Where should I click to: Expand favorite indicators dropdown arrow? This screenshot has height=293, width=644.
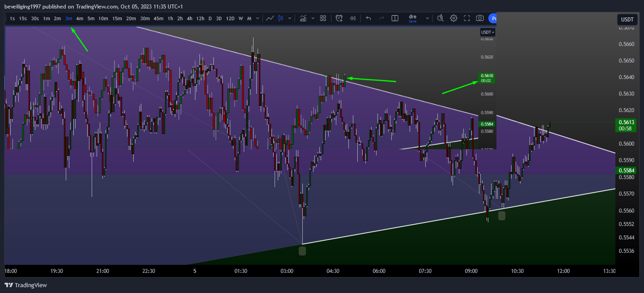[313, 18]
